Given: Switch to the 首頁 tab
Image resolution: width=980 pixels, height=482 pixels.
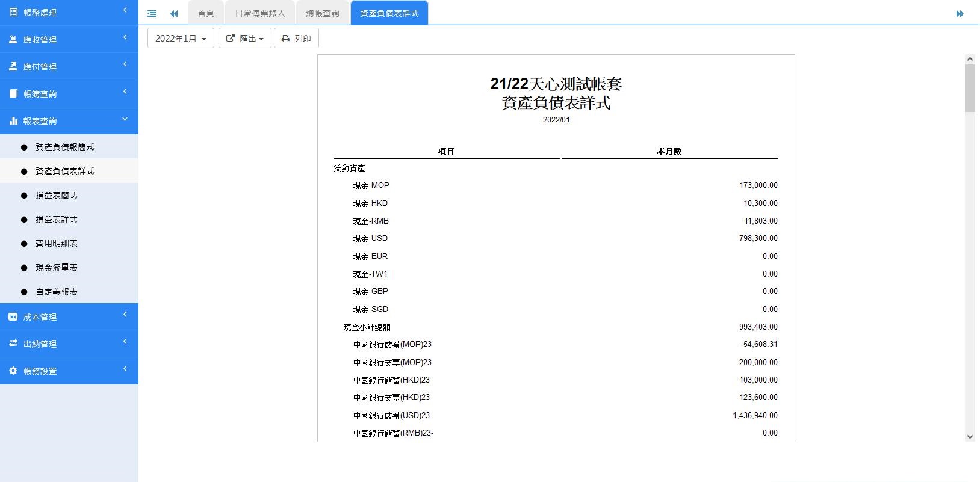Looking at the screenshot, I should 206,13.
